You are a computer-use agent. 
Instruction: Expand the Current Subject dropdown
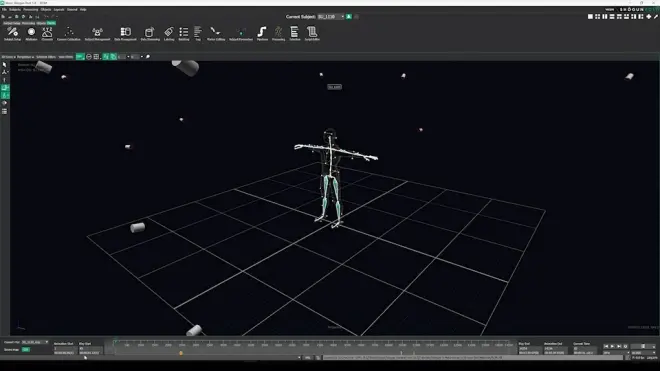331,17
